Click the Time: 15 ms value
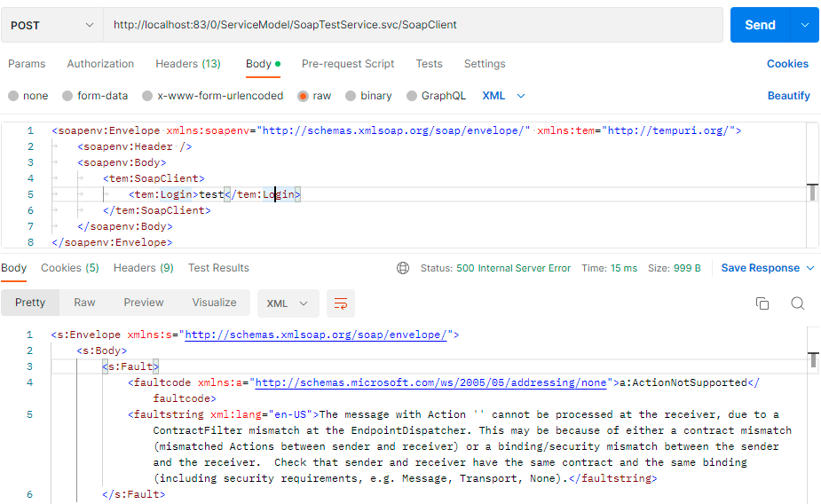Viewport: 821px width, 504px height. point(624,268)
